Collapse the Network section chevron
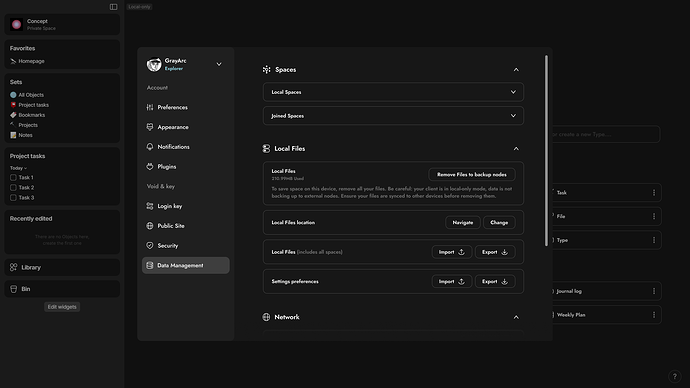 pos(516,317)
